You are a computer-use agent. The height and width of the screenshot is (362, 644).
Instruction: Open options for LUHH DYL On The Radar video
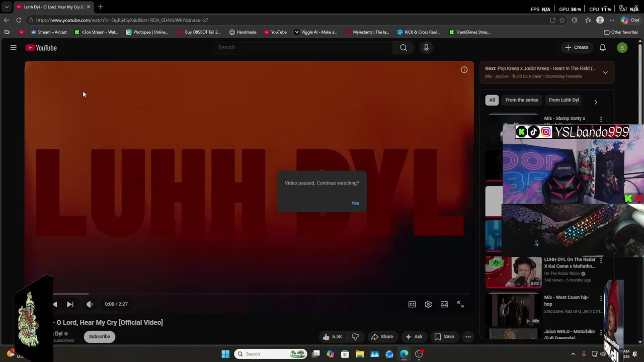coord(601,260)
